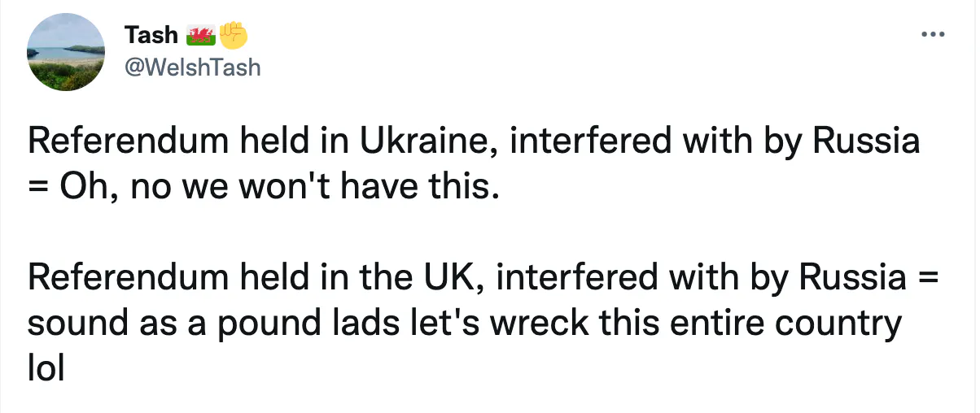Click the raised fist emoji
Image resolution: width=980 pixels, height=413 pixels.
pyautogui.click(x=233, y=35)
